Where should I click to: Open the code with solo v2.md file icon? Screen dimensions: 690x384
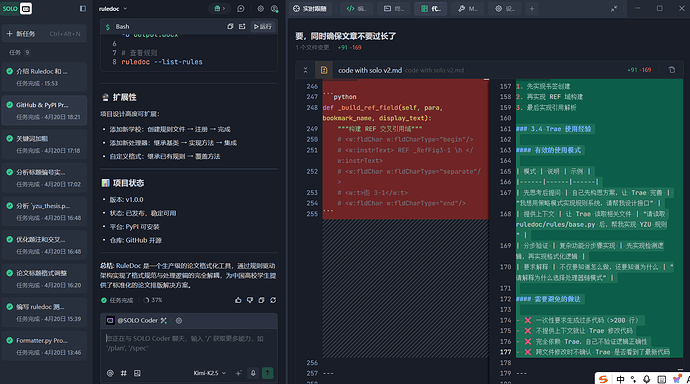[x=324, y=70]
